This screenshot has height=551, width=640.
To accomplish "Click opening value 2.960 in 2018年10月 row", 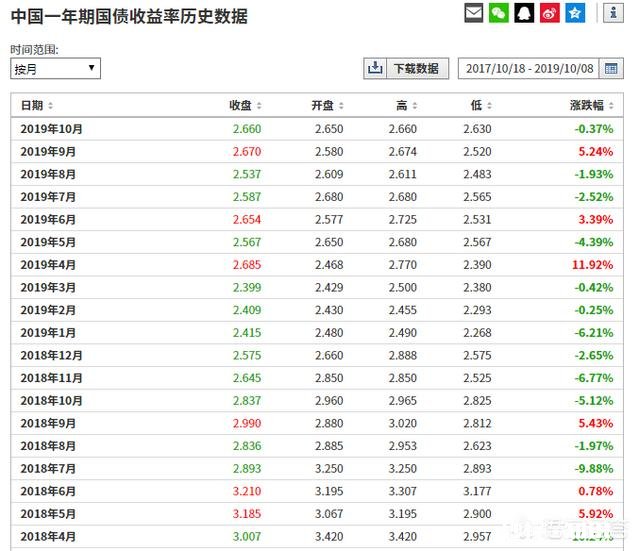I will pos(329,401).
